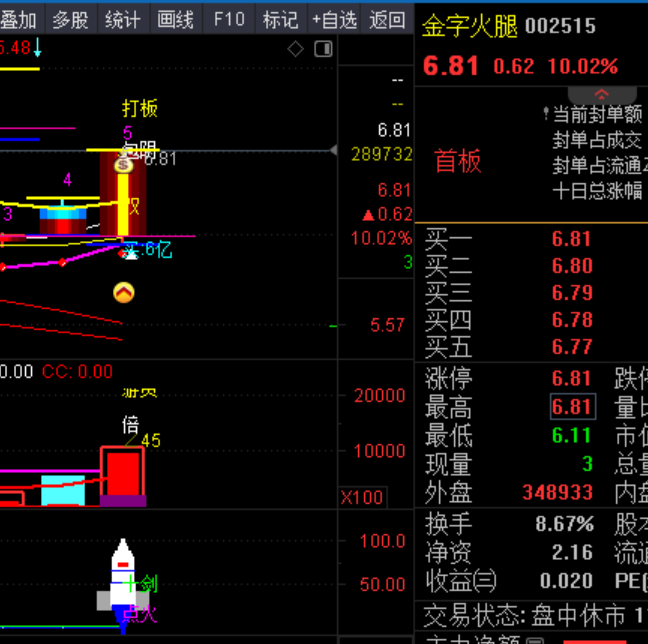Click the price axis level 5.57
Image resolution: width=648 pixels, height=644 pixels.
pyautogui.click(x=387, y=325)
